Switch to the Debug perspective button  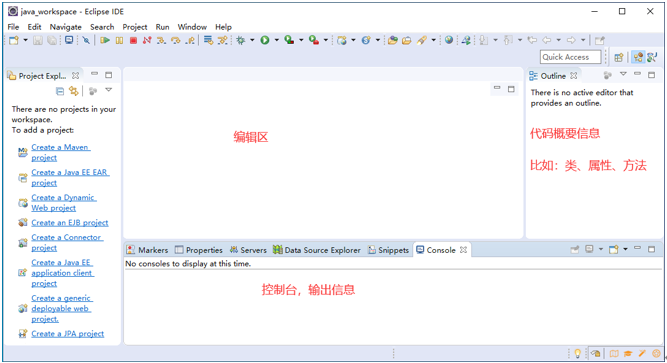click(652, 57)
